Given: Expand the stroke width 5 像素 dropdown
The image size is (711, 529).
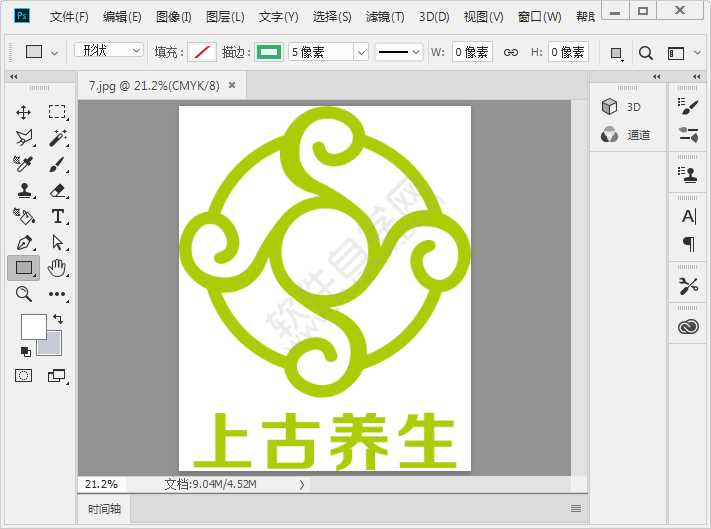Looking at the screenshot, I should coord(361,52).
